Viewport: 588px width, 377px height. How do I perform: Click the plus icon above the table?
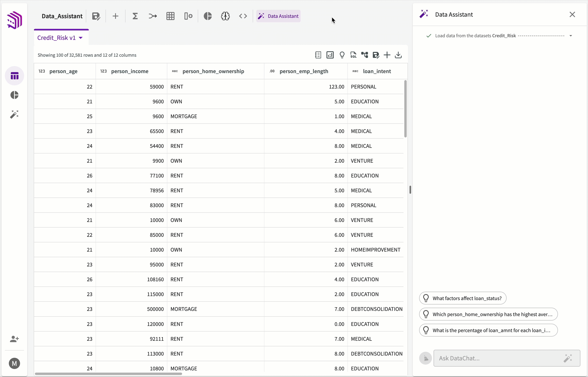387,55
